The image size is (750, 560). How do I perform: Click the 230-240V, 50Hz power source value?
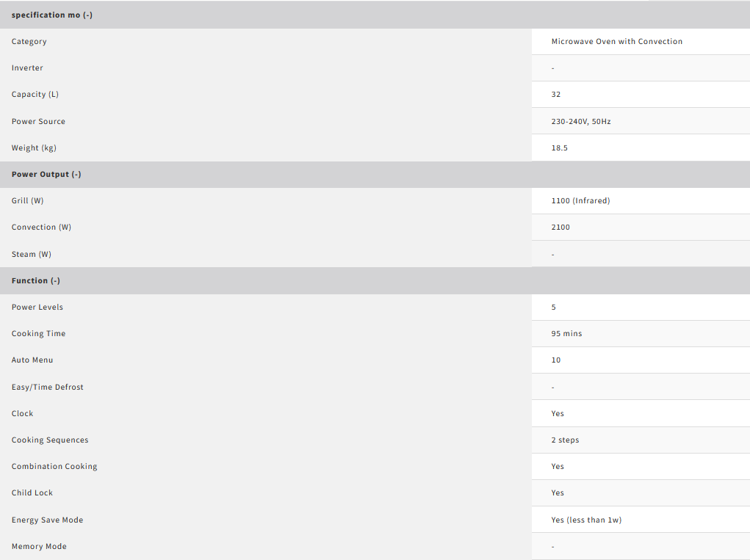(x=580, y=121)
